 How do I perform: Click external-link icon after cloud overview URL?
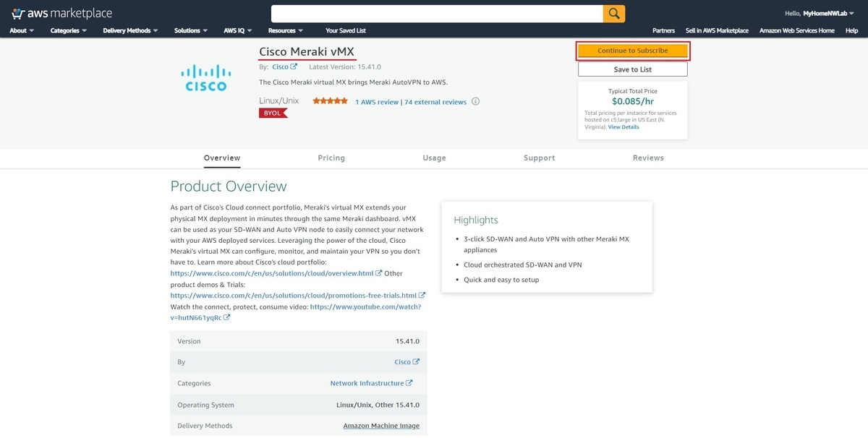pos(379,273)
